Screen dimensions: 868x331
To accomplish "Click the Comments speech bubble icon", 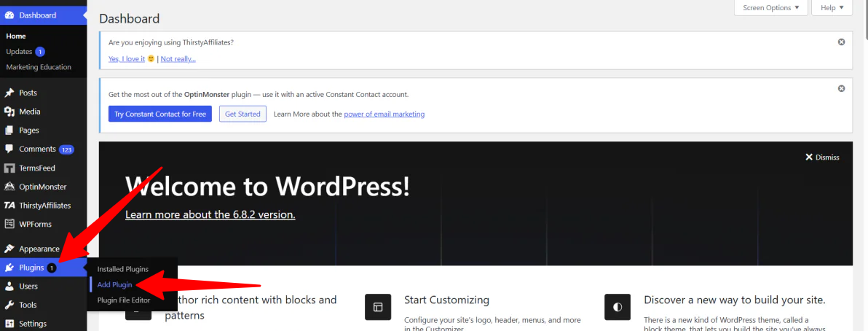I will pos(9,149).
